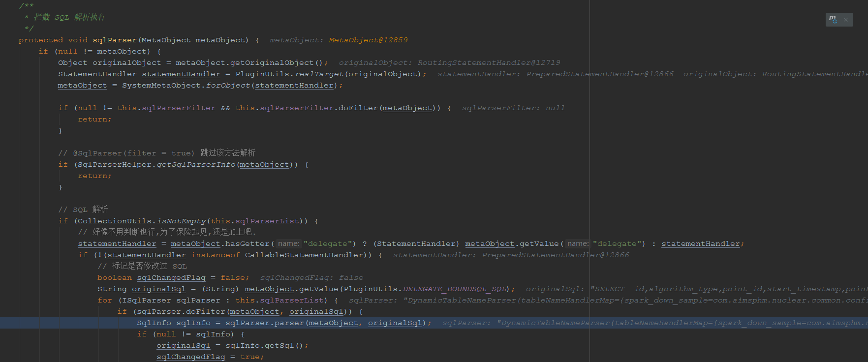Viewport: 868px width, 362px height.
Task: Click the SELECT string debug value of originalSql
Action: click(609, 289)
